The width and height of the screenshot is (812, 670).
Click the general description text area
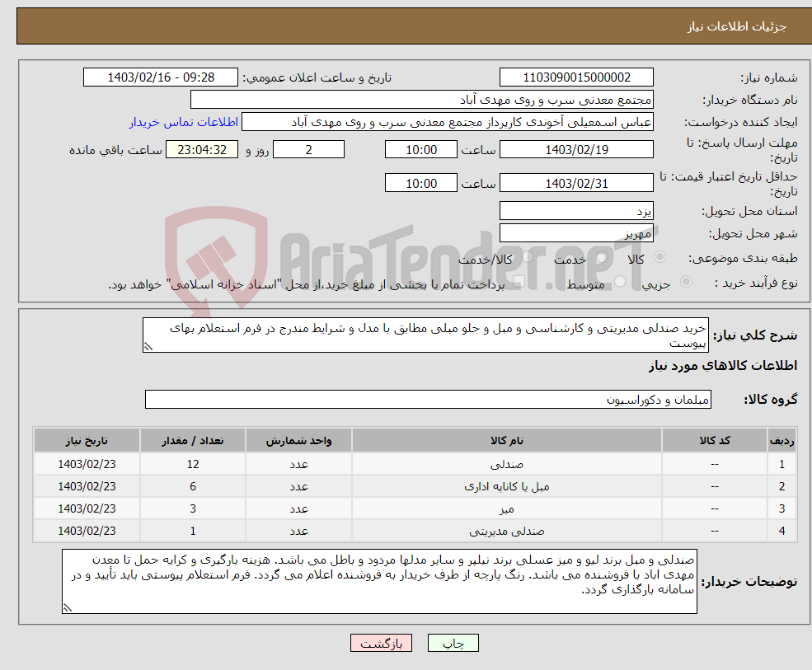click(x=425, y=335)
